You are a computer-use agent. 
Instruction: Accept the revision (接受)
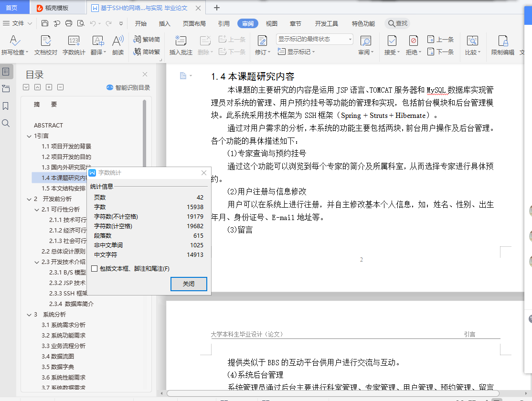coord(392,45)
